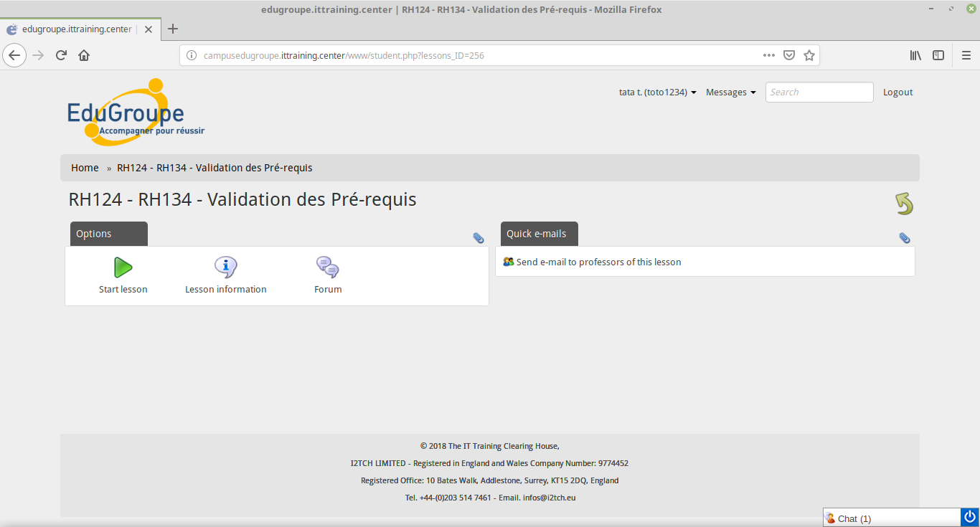
Task: Save page to Pocket
Action: (x=789, y=55)
